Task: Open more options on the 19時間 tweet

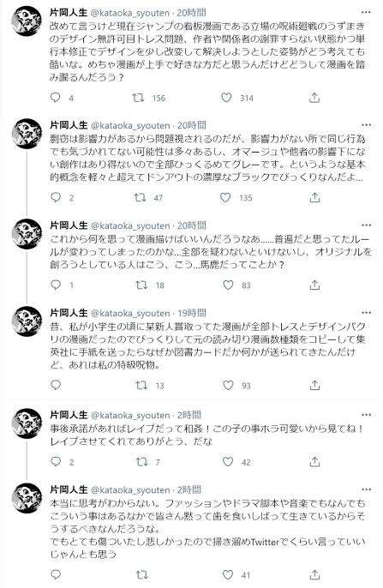Action: click(x=366, y=313)
